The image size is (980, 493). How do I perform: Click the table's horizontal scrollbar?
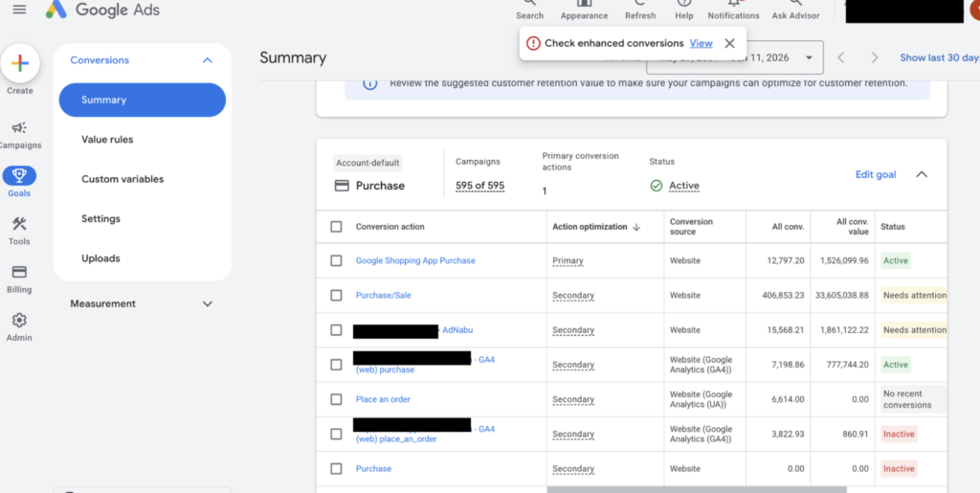pyautogui.click(x=697, y=490)
